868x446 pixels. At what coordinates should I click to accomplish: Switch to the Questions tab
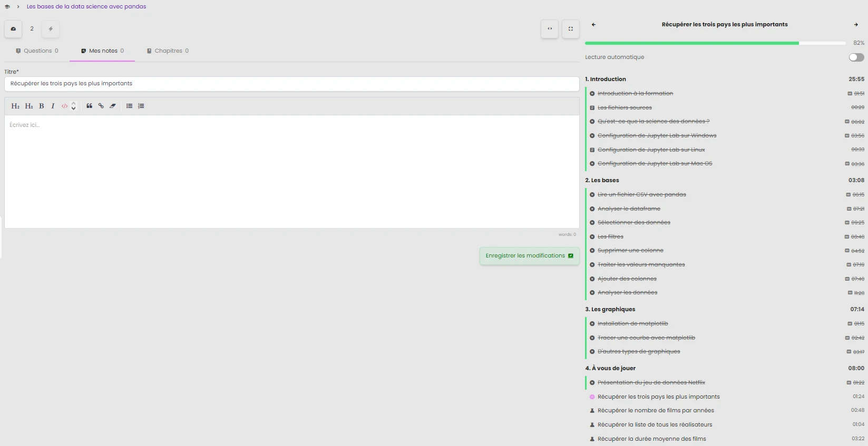pyautogui.click(x=37, y=51)
